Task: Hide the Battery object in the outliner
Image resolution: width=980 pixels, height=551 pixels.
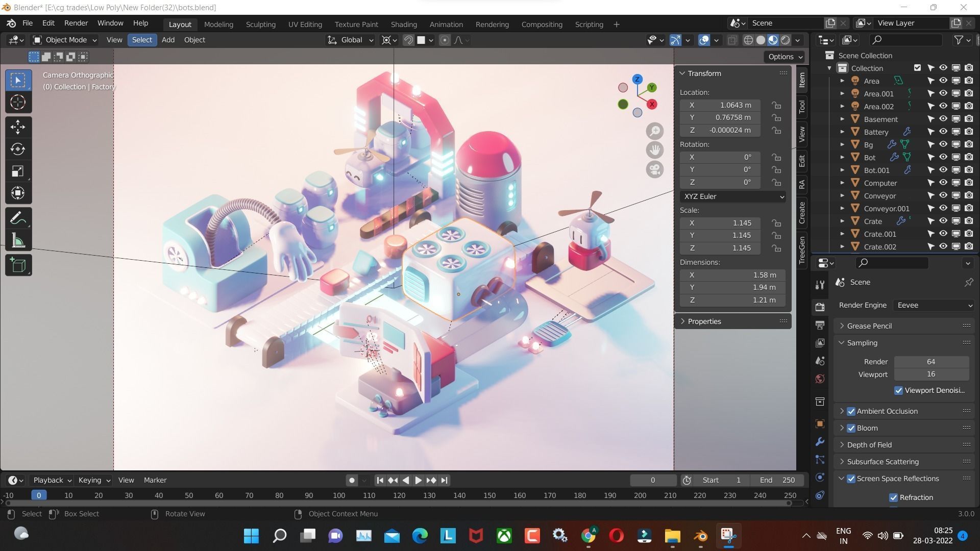Action: (943, 132)
